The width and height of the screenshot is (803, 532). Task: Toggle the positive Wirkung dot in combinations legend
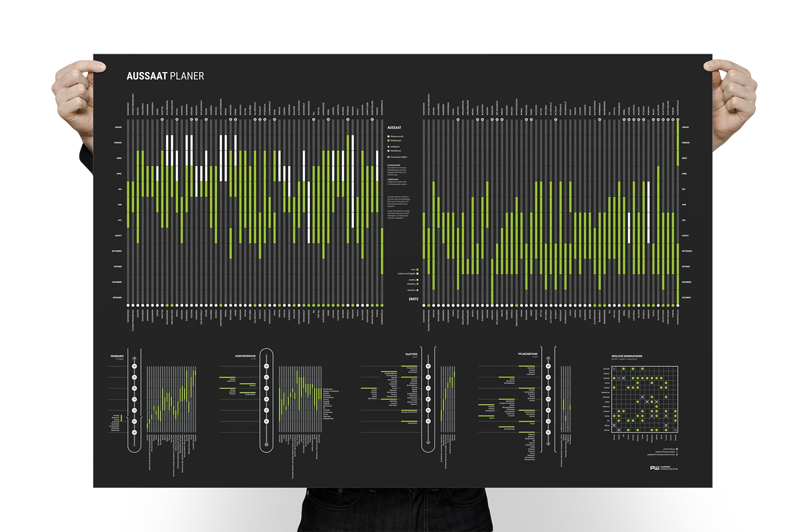[x=677, y=449]
